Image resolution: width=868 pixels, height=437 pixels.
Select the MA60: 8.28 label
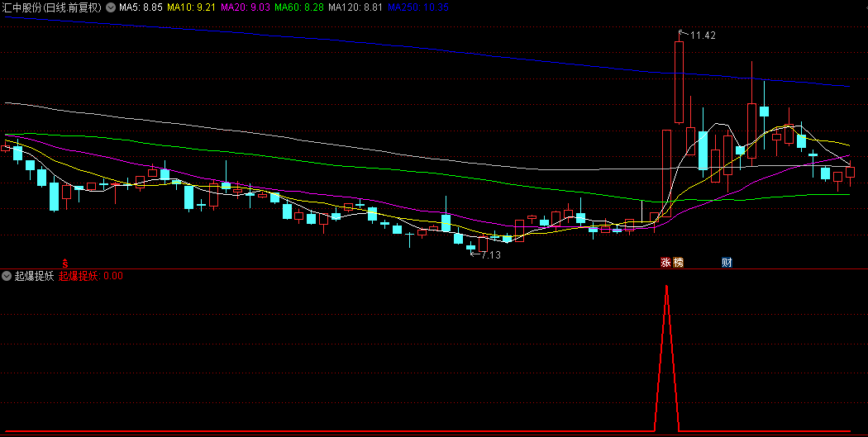298,7
